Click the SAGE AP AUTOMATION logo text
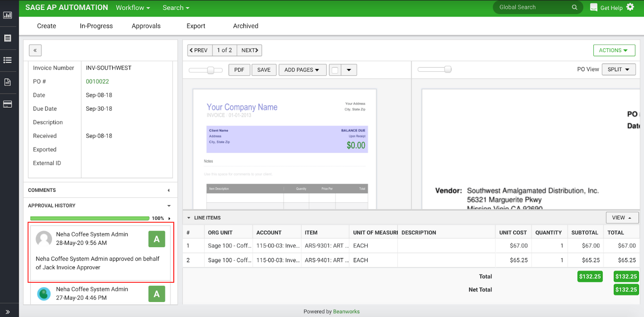Screen dimensions: 644x317 tap(67, 7)
